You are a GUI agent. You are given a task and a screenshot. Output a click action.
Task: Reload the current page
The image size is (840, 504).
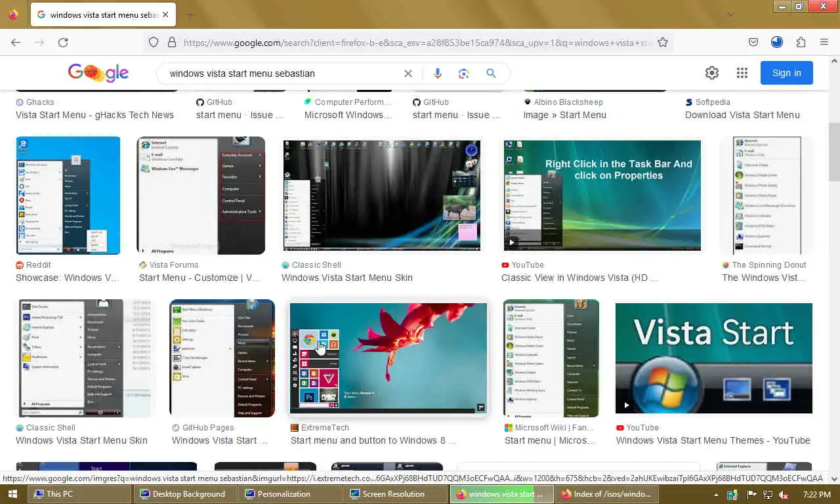(63, 43)
